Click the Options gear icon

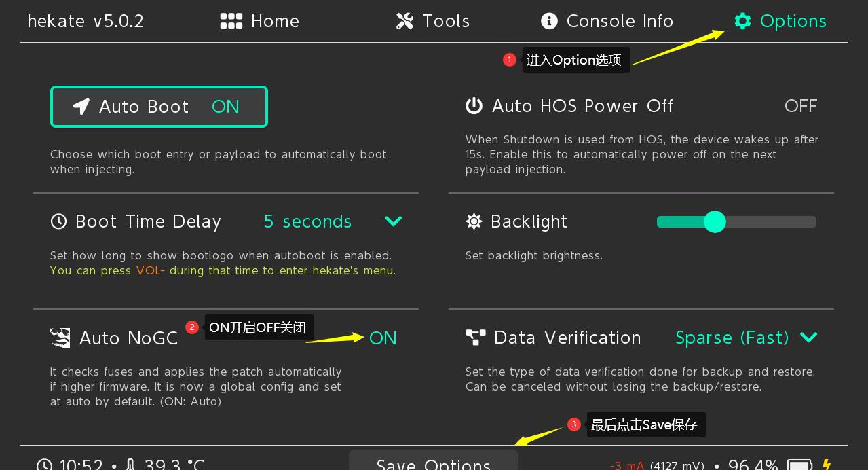(743, 21)
